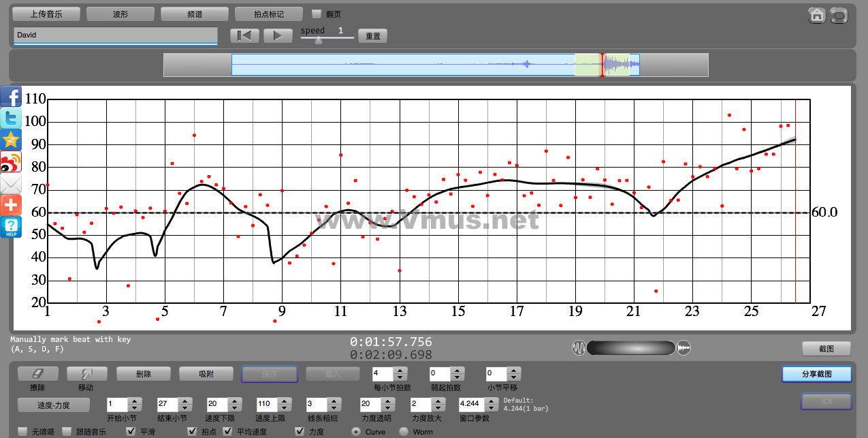Click the 结束小节 stepper arrows
The image size is (868, 438).
coord(184,404)
